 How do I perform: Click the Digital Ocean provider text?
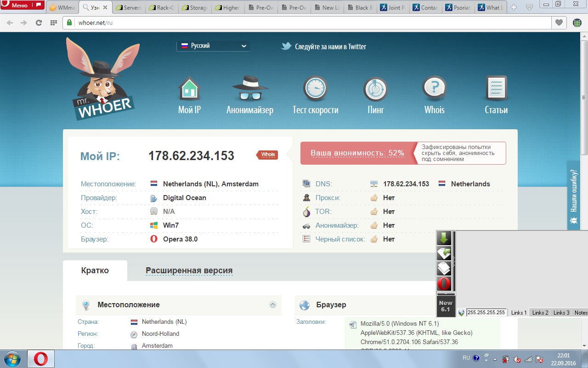pos(185,198)
